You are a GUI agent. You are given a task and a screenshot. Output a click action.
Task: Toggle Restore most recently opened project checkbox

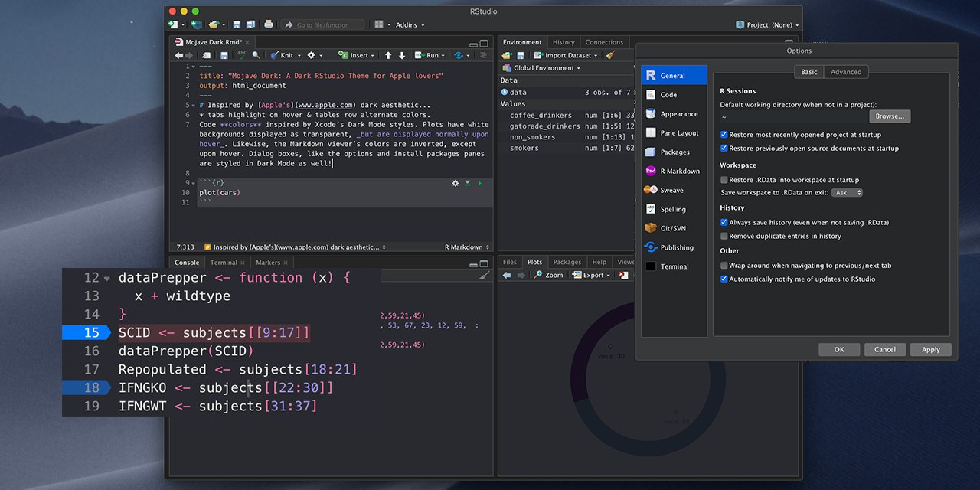click(724, 135)
